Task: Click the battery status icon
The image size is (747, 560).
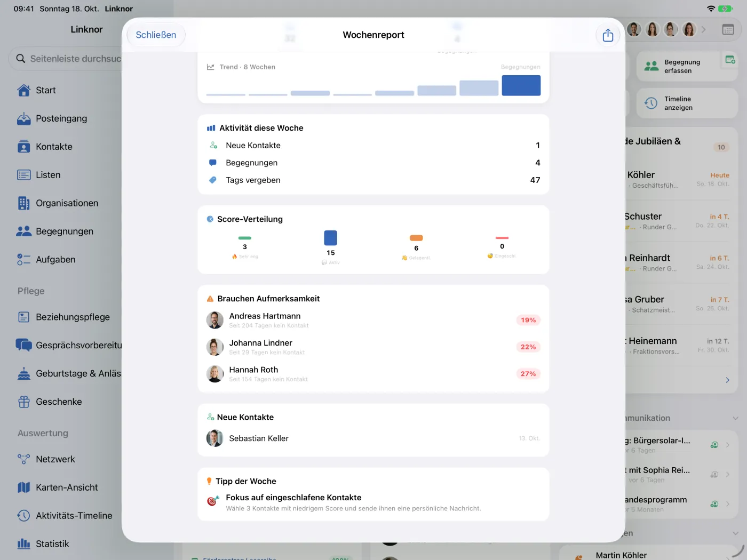Action: point(725,9)
